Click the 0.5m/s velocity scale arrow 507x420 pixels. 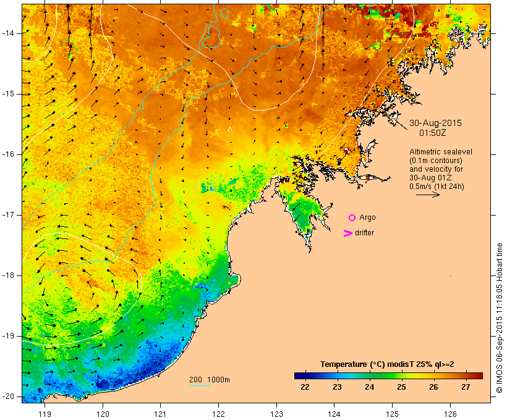point(428,195)
